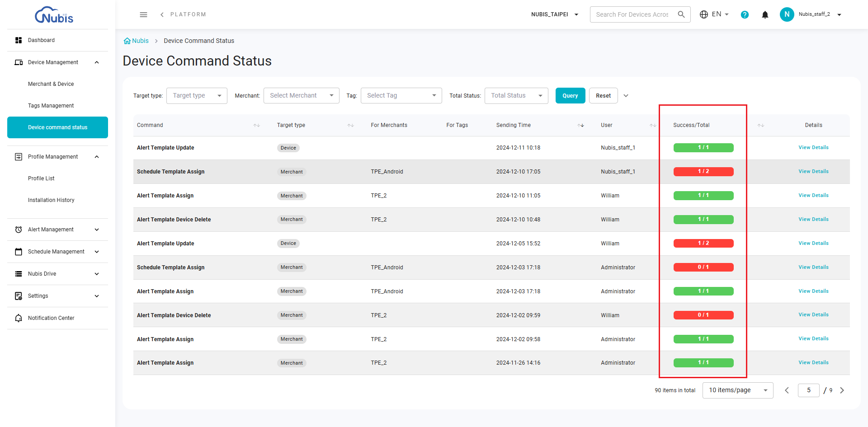Click the Notification Center bell icon
This screenshot has width=868, height=427.
click(x=19, y=318)
